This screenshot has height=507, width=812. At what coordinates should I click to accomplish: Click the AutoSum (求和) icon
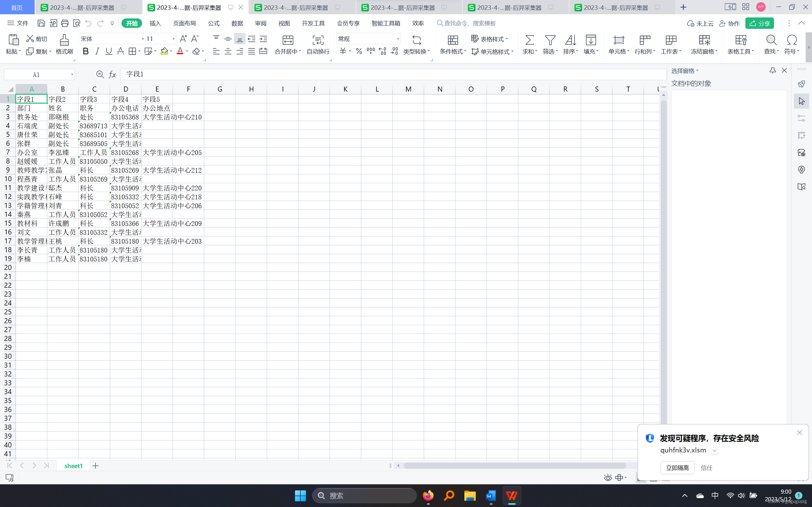[529, 40]
